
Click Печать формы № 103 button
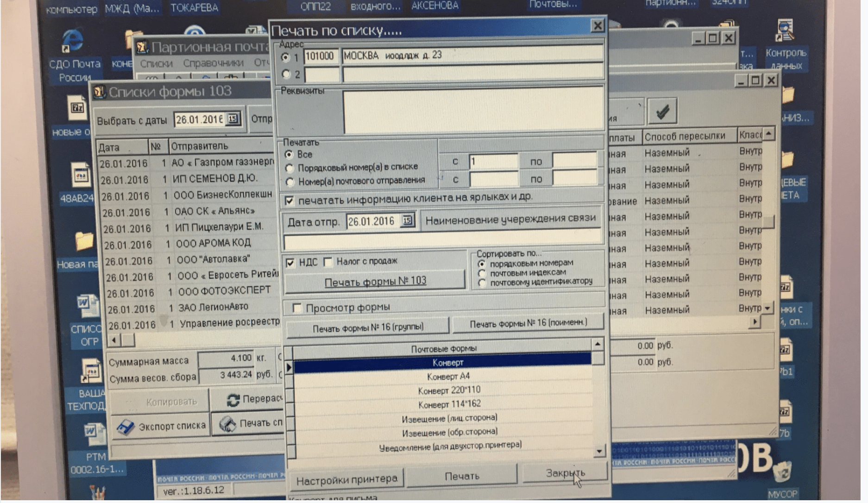(x=375, y=281)
